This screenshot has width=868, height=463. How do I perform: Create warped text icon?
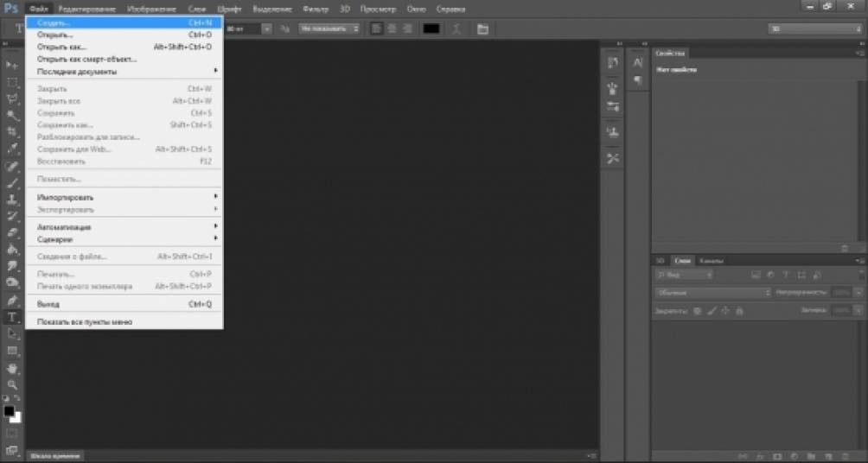pyautogui.click(x=456, y=29)
